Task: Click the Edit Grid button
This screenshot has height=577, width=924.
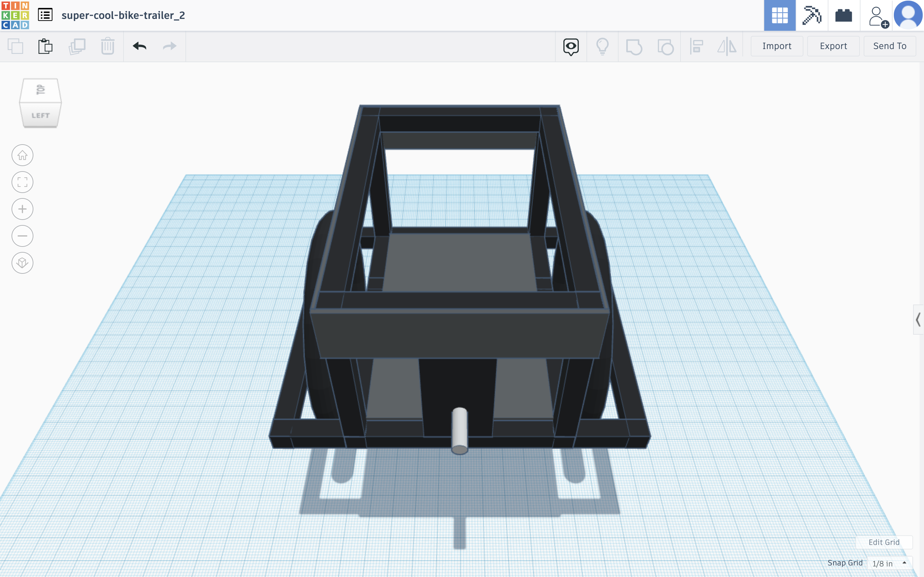Action: pyautogui.click(x=884, y=542)
